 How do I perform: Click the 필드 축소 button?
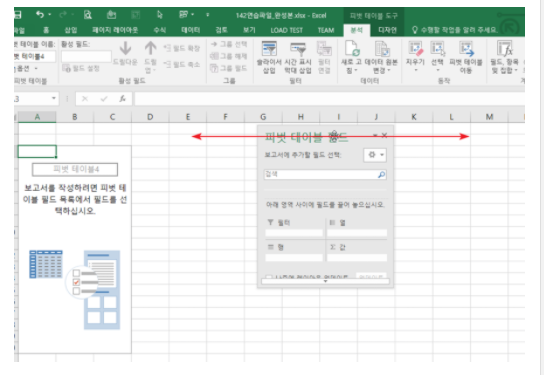[182, 64]
